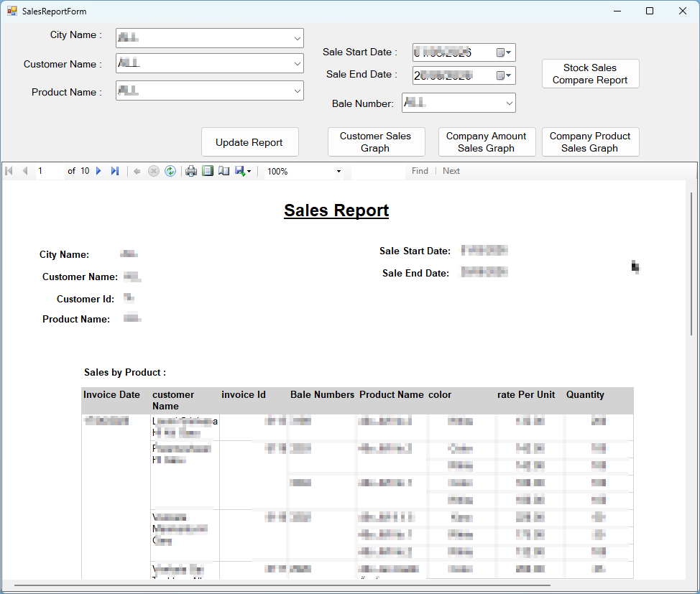Image resolution: width=700 pixels, height=594 pixels.
Task: Click SalesReportForm window icon
Action: pos(12,11)
